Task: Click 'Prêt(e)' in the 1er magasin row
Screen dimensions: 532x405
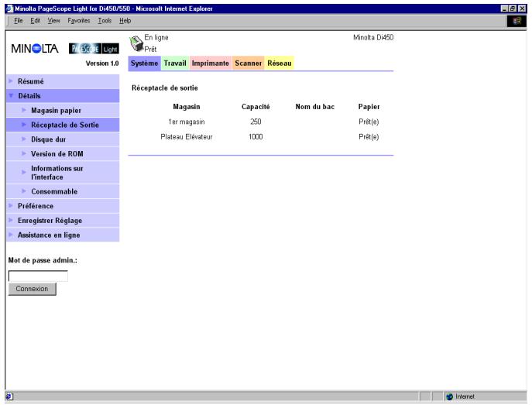Action: [369, 122]
